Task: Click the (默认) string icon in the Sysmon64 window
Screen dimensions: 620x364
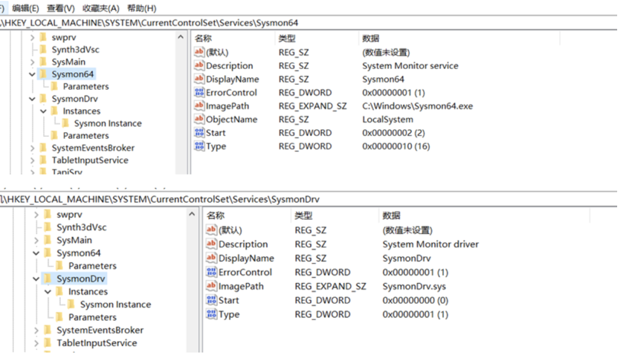Action: [x=199, y=52]
